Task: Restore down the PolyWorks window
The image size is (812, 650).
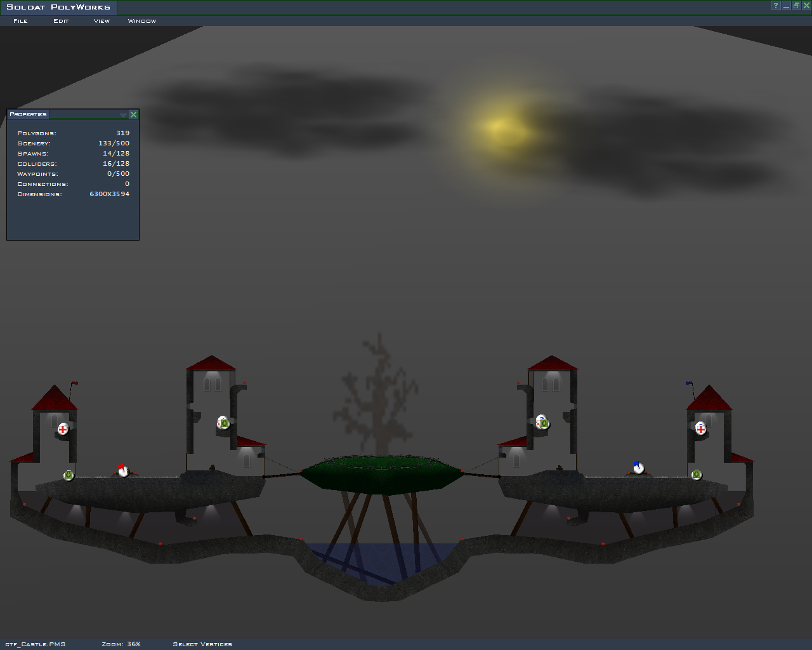Action: pos(796,6)
